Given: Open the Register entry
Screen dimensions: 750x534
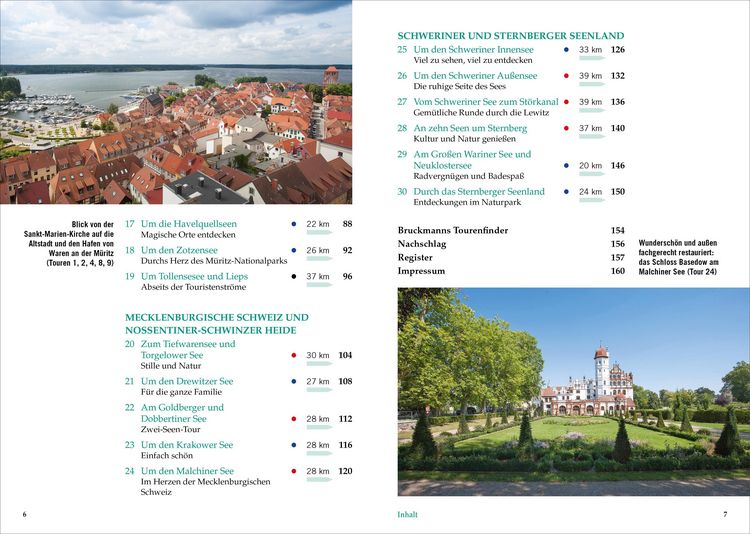Looking at the screenshot, I should coord(415,257).
